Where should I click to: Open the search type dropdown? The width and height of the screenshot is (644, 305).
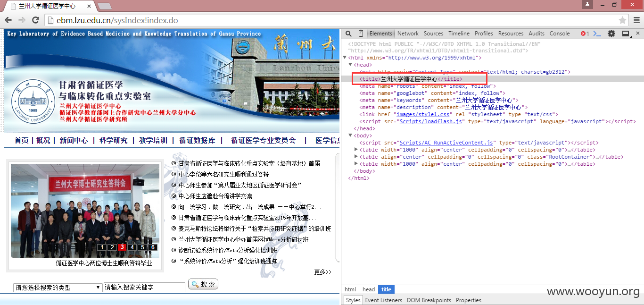coord(58,287)
